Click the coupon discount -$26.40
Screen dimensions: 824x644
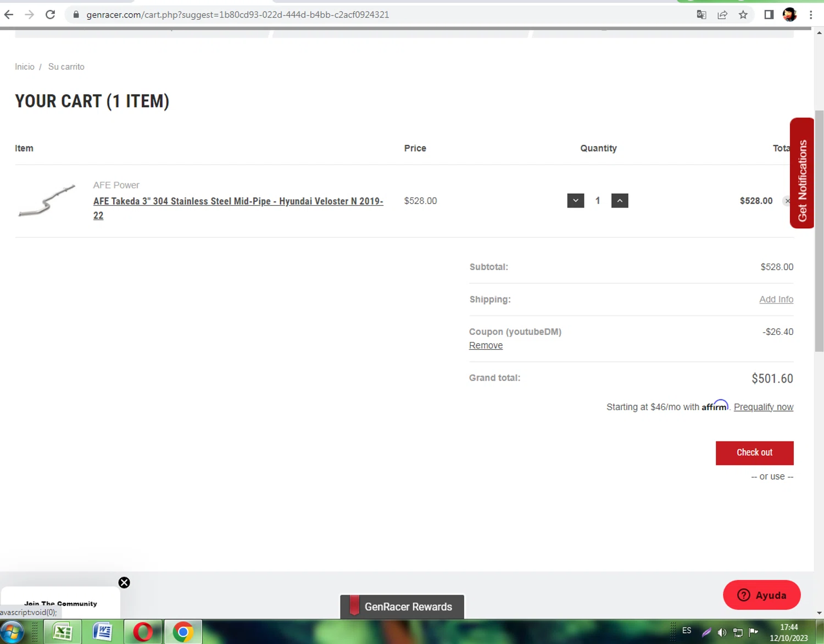(x=778, y=332)
